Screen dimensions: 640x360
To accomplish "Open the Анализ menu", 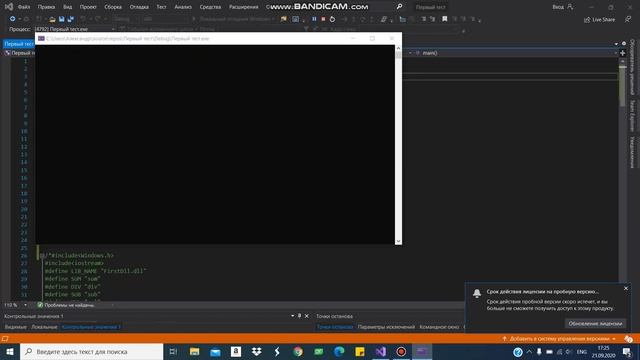I will (x=183, y=7).
